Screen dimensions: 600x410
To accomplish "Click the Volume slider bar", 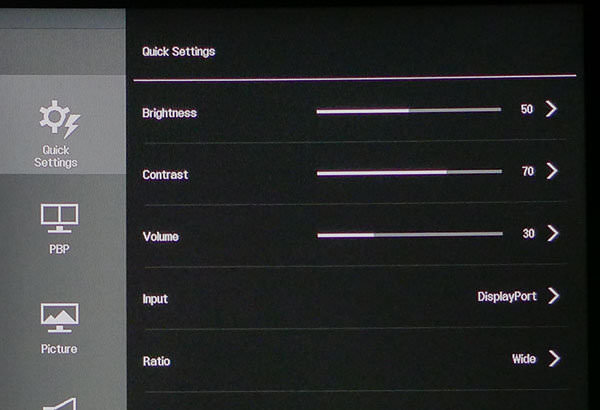I will 409,234.
